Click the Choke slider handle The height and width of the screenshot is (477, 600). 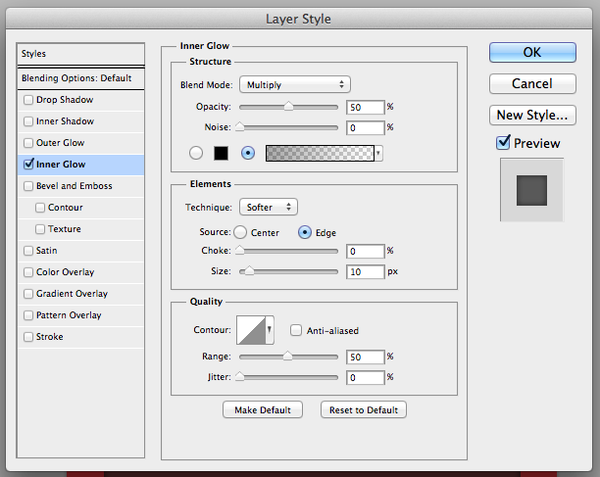240,251
